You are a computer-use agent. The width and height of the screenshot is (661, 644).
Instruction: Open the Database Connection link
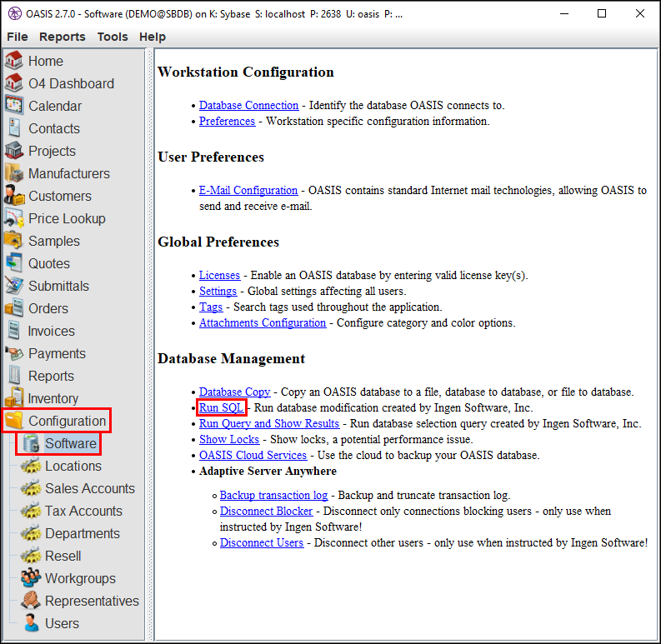coord(248,105)
